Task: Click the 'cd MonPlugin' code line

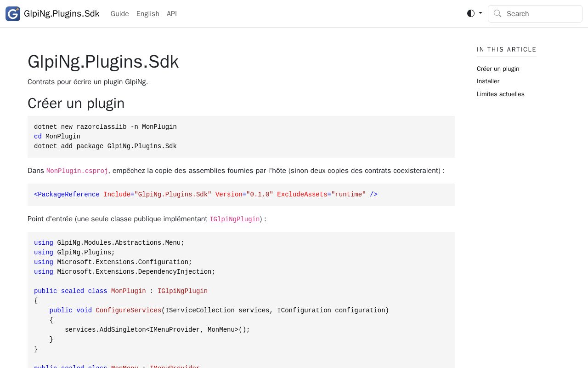Action: (x=57, y=137)
